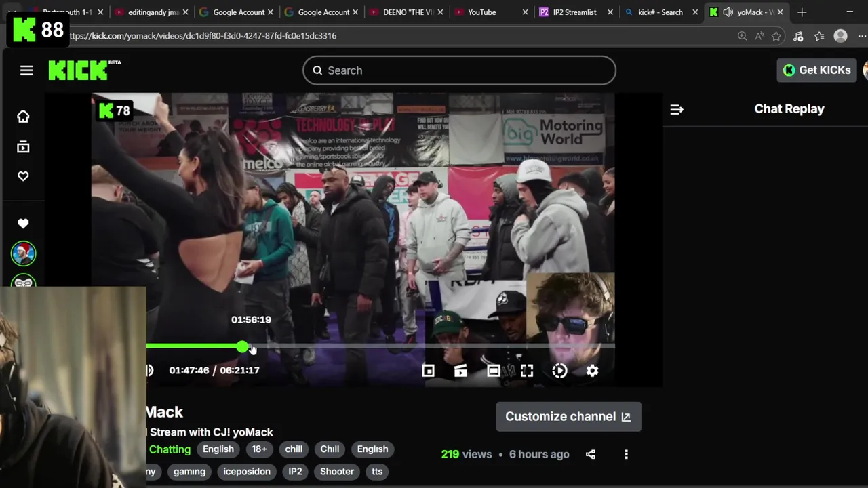The image size is (868, 488).
Task: Close the IP2 Streamlist tab
Action: [610, 12]
